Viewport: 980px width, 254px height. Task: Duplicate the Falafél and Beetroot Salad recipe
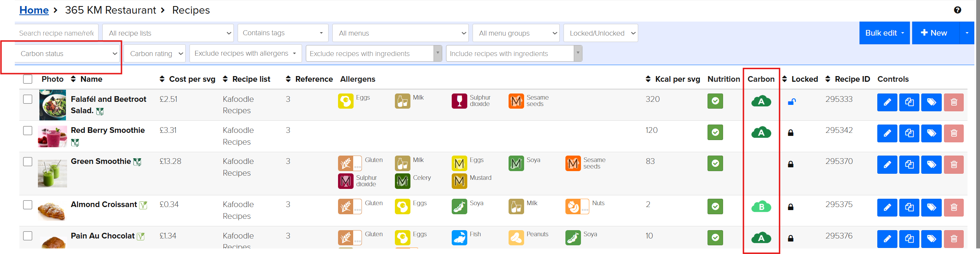tap(909, 102)
